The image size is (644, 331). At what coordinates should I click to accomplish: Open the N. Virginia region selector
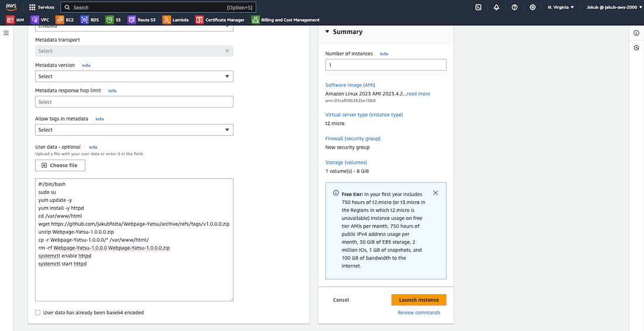pyautogui.click(x=560, y=8)
